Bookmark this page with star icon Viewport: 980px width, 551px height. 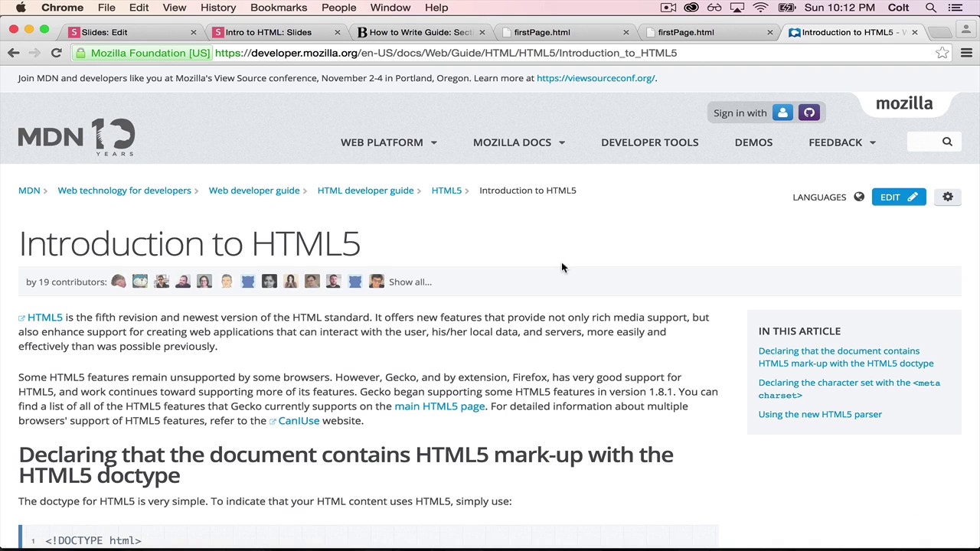942,53
